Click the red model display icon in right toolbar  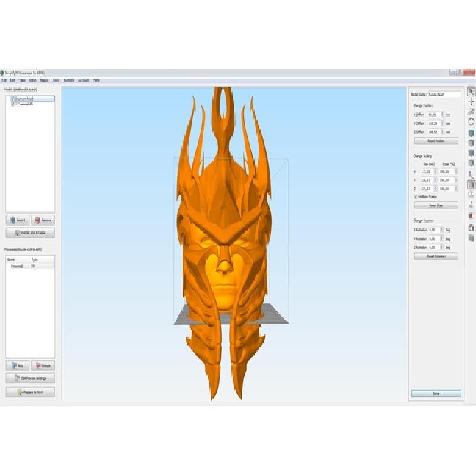(x=471, y=215)
